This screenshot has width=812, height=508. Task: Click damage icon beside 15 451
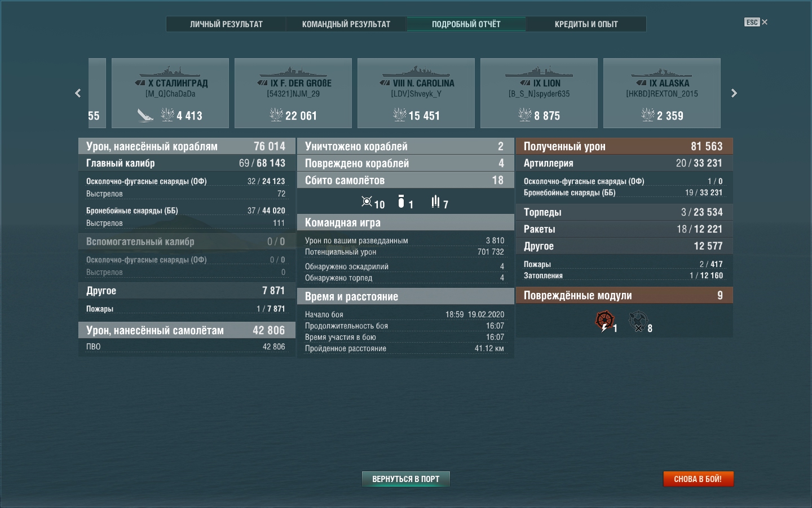(x=400, y=115)
